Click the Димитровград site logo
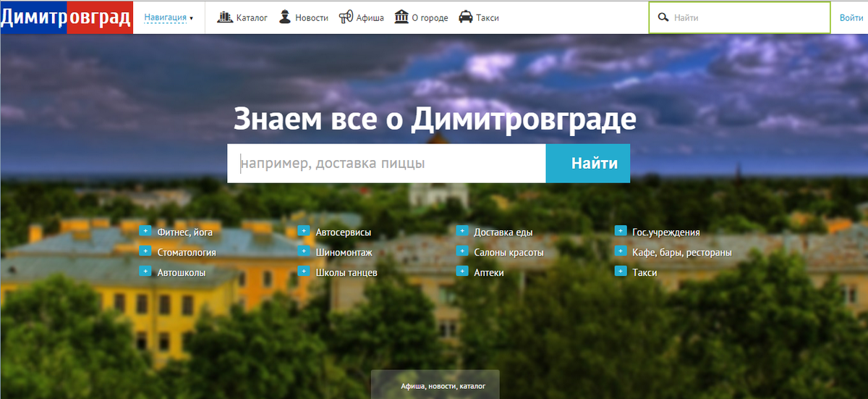This screenshot has height=399, width=868. pos(67,17)
